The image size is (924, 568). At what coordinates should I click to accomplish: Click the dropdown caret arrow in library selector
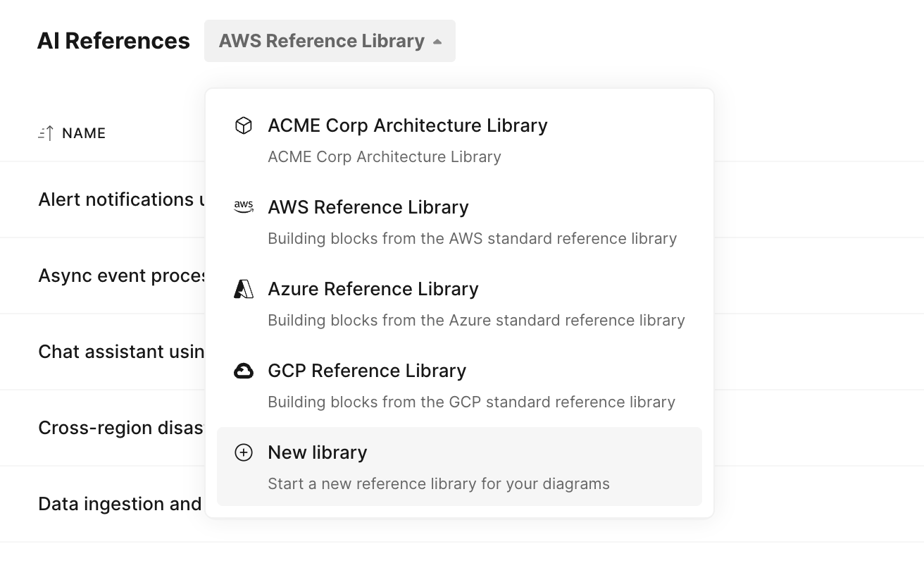point(437,42)
